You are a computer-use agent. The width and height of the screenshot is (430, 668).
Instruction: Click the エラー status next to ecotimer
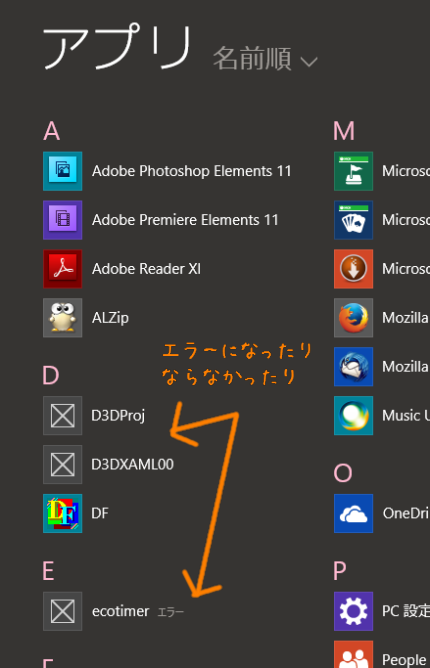coord(171,612)
